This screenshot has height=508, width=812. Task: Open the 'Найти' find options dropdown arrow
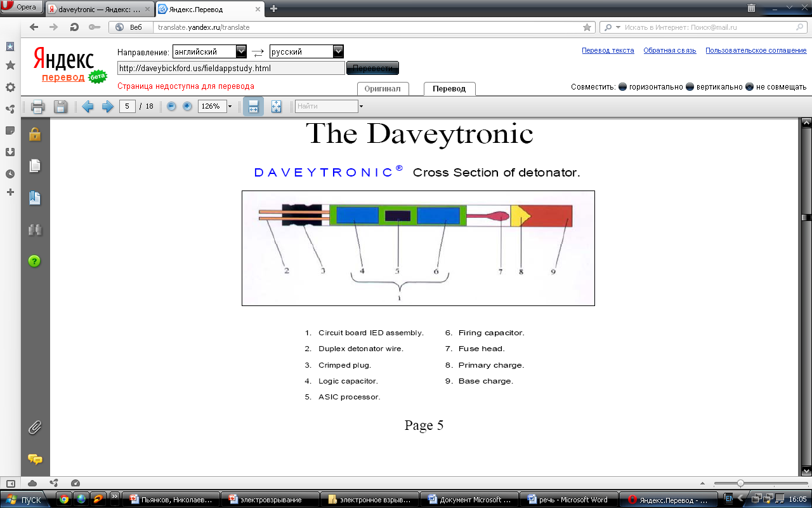[x=361, y=107]
